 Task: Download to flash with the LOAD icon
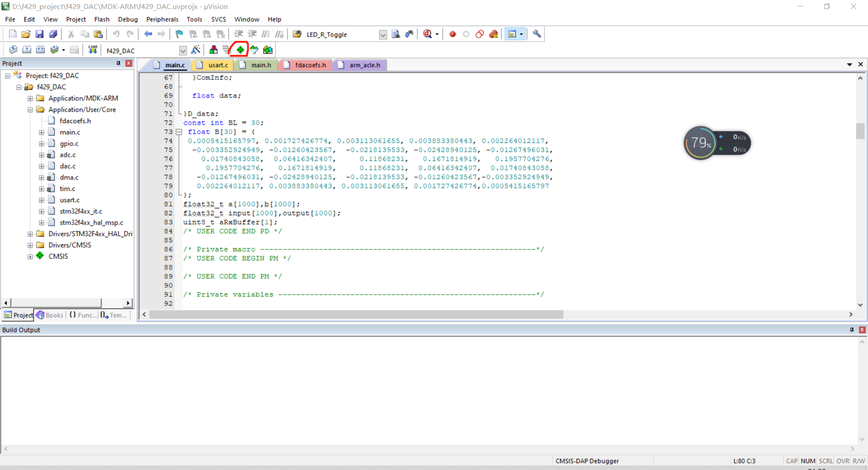pos(93,50)
